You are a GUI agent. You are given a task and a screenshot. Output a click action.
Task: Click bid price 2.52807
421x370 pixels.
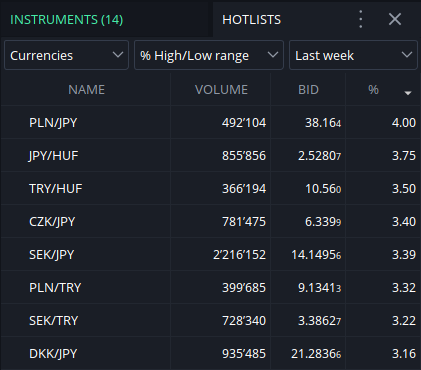319,156
